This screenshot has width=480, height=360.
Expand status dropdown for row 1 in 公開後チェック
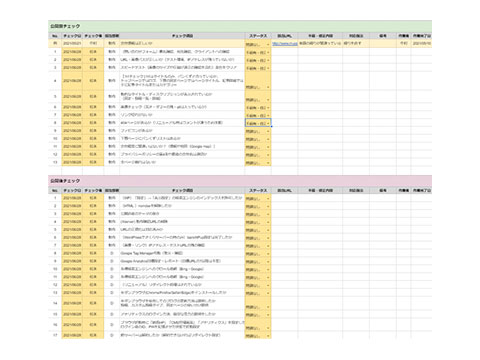[x=268, y=199]
